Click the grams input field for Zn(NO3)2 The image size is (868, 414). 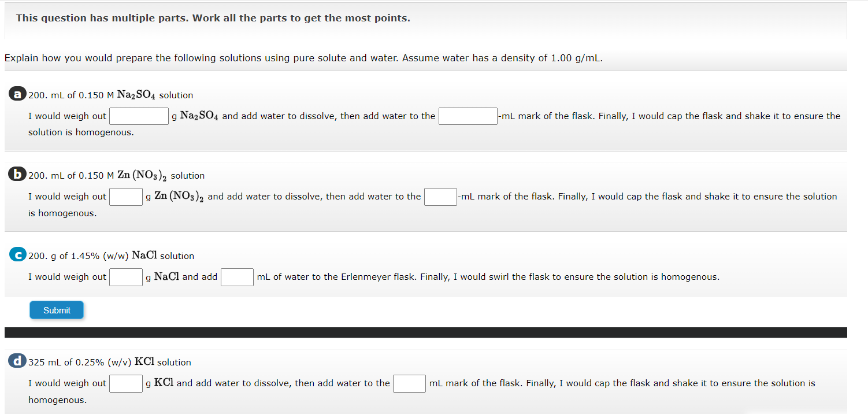(x=126, y=196)
